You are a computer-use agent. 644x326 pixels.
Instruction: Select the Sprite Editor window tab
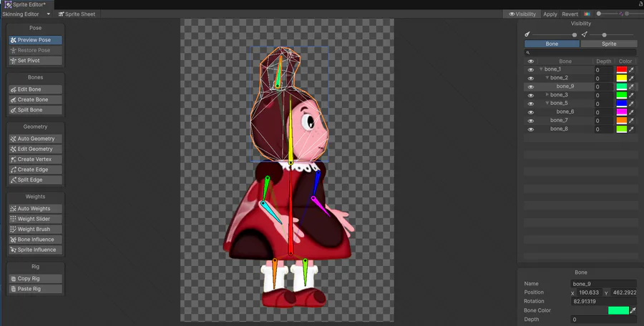pos(27,4)
